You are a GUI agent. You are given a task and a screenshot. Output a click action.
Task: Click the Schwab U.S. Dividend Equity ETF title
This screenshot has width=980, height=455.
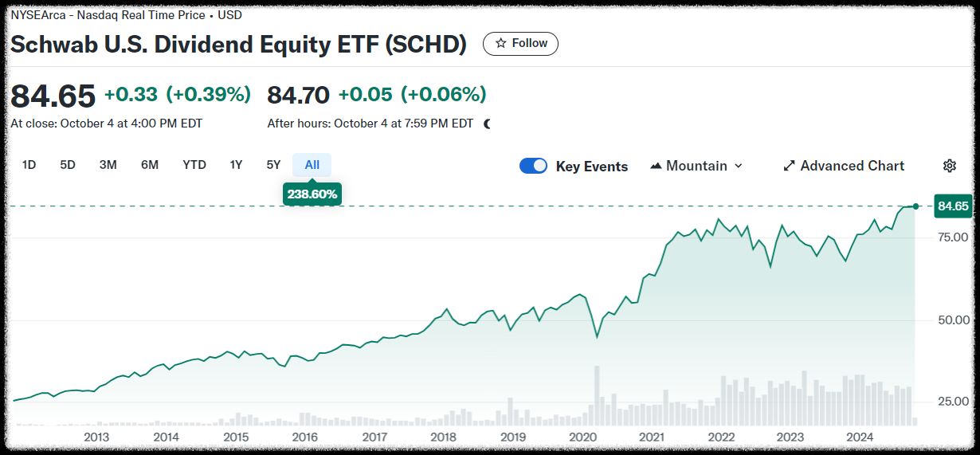238,44
